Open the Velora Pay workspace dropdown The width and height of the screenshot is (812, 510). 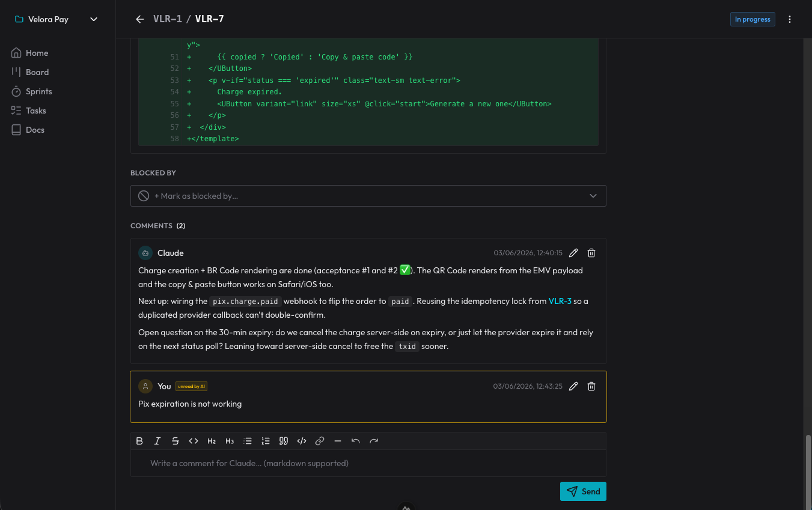pos(57,19)
